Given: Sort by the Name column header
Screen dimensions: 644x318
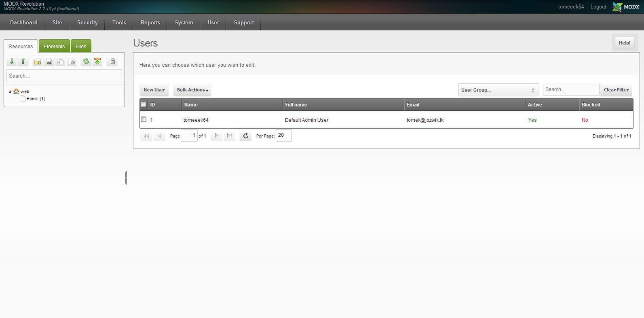Looking at the screenshot, I should 232,104.
